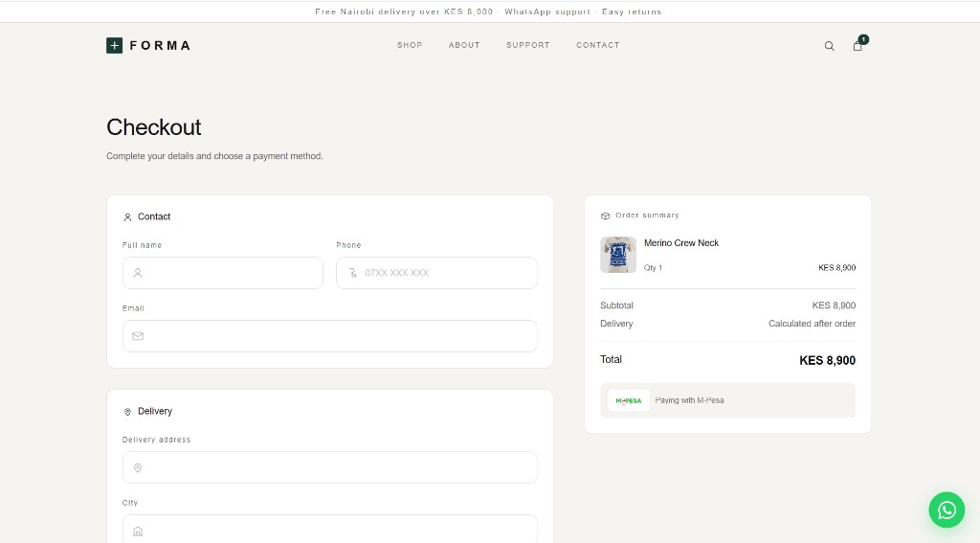
Task: Focus the Email input field
Action: [330, 336]
